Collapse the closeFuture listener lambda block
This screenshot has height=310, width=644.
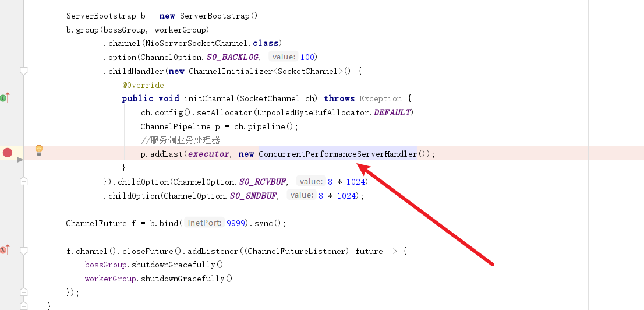24,251
